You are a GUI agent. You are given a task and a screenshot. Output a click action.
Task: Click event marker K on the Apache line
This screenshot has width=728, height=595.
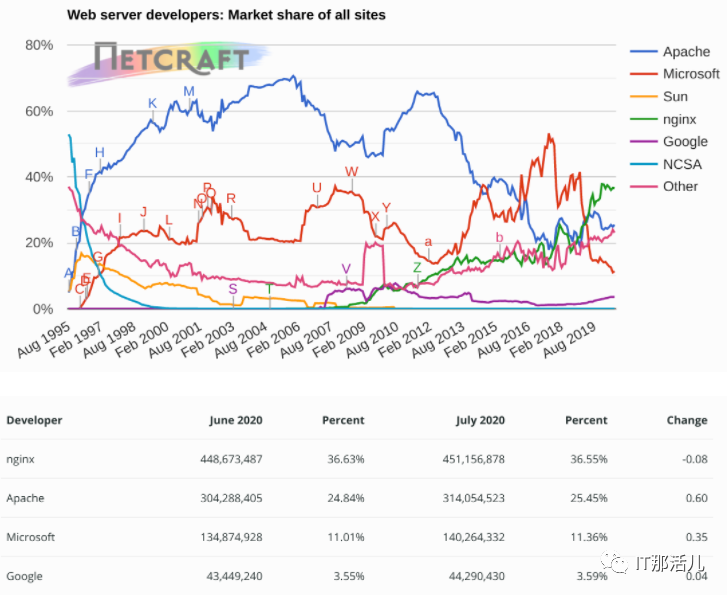point(152,103)
